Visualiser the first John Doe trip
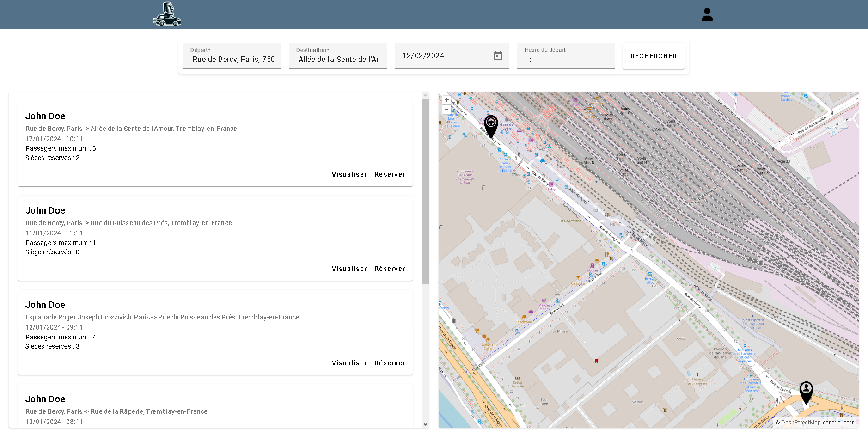 tap(349, 174)
